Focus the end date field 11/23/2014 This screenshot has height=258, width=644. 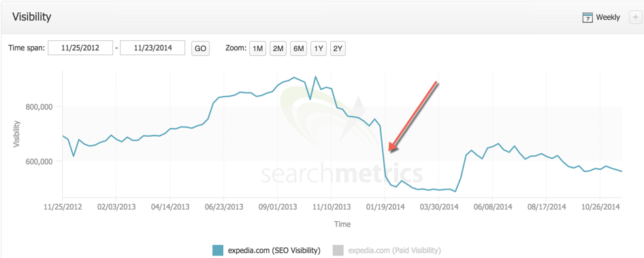pos(152,48)
